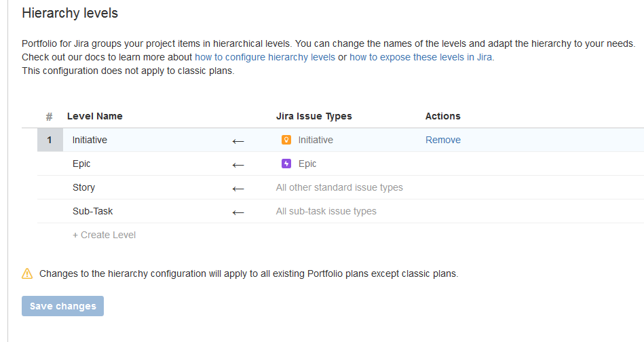This screenshot has width=644, height=342.
Task: Click the arrow icon in Epic row
Action: click(238, 164)
